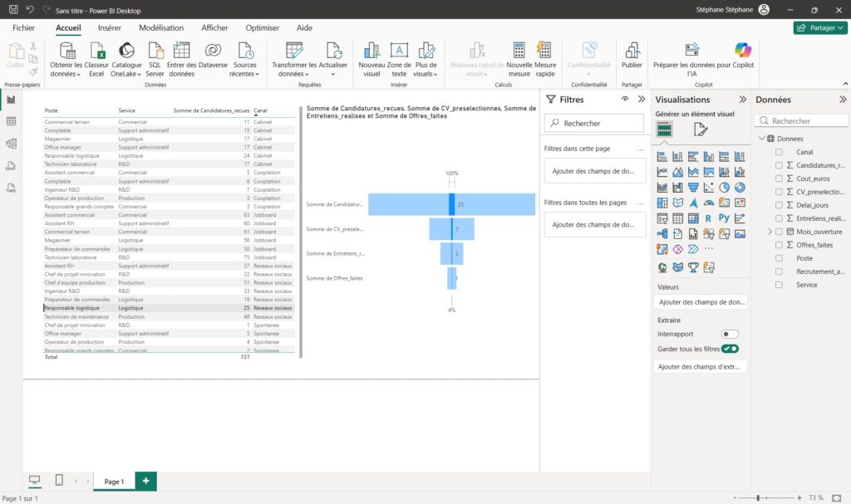851x504 pixels.
Task: Check the Poste field checkbox
Action: [x=779, y=258]
